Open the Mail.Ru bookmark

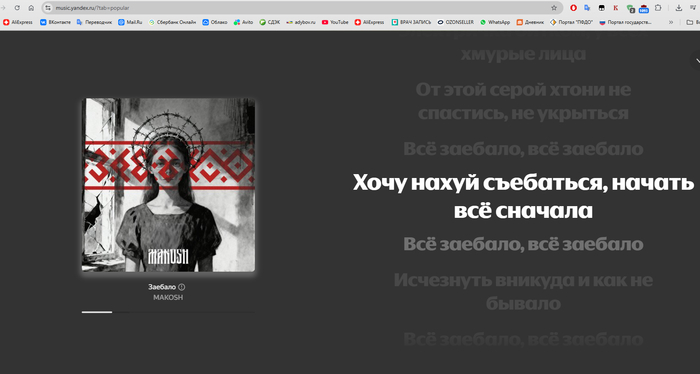point(130,22)
